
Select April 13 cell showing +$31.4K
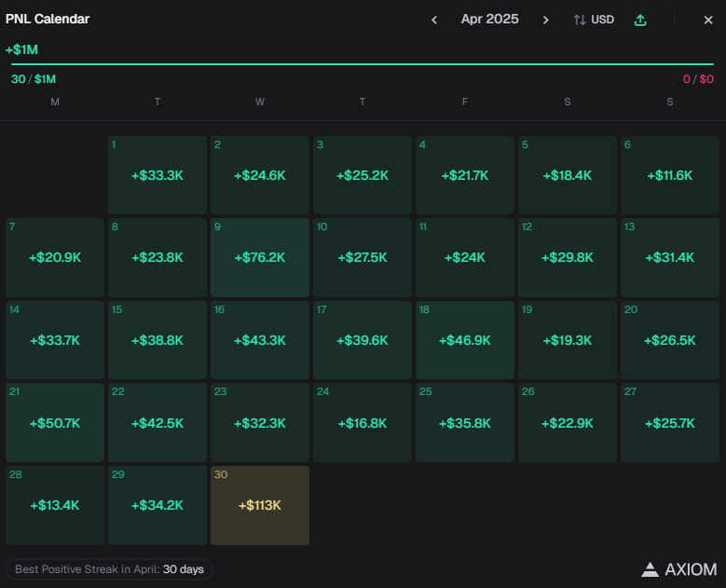pyautogui.click(x=670, y=257)
